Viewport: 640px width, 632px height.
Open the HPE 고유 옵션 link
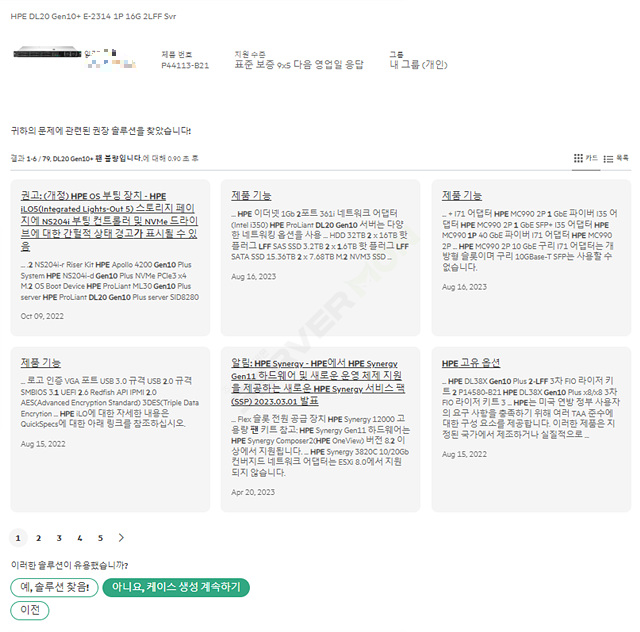click(471, 363)
